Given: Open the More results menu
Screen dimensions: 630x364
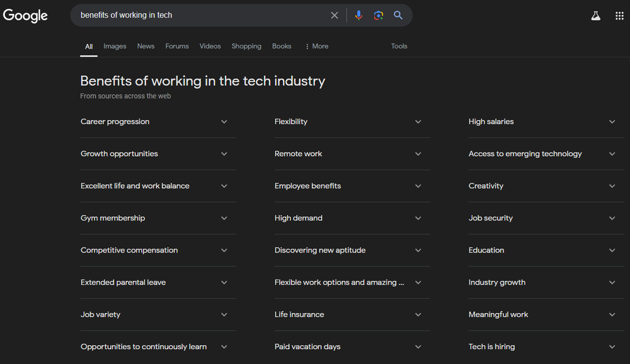Looking at the screenshot, I should click(x=316, y=46).
